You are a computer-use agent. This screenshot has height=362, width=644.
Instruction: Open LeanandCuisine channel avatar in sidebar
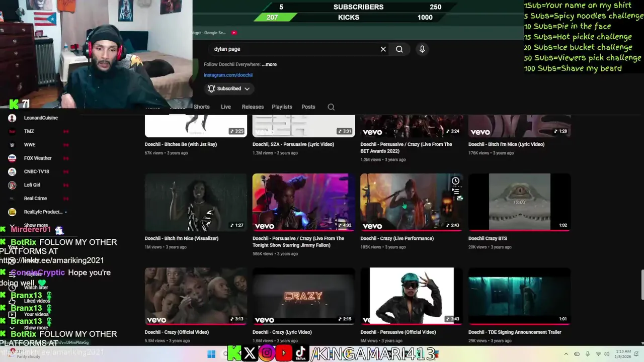click(12, 118)
